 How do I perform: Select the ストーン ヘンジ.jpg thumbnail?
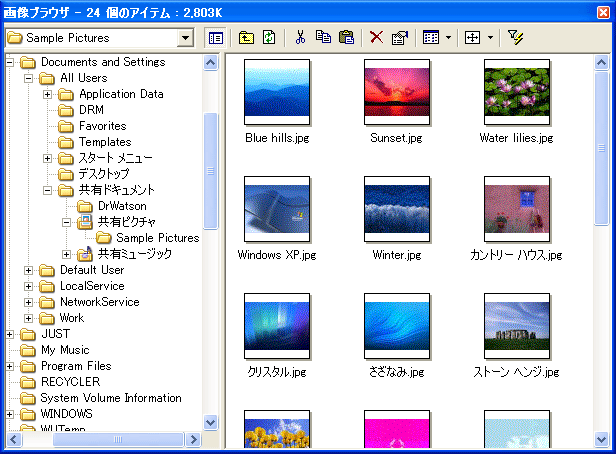coord(517,326)
